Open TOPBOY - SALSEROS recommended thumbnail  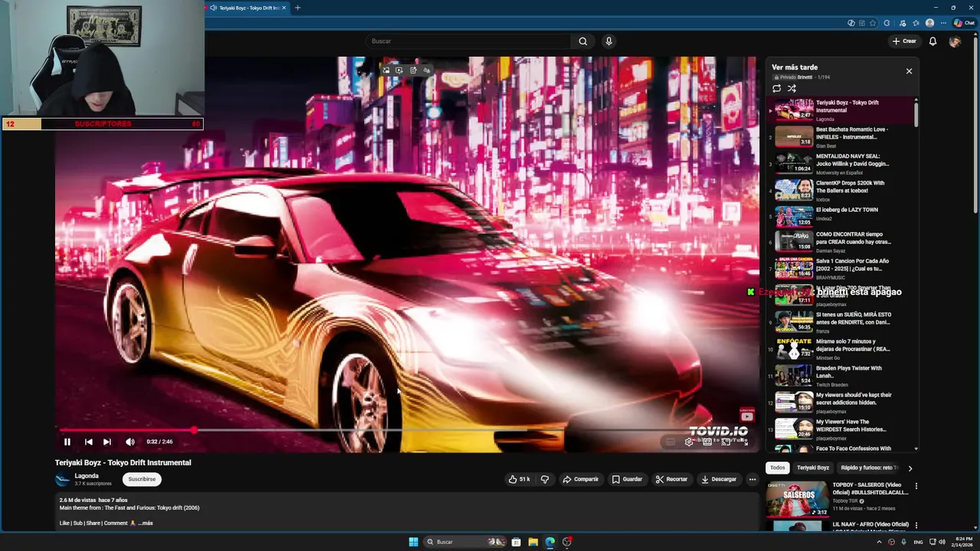tap(798, 498)
